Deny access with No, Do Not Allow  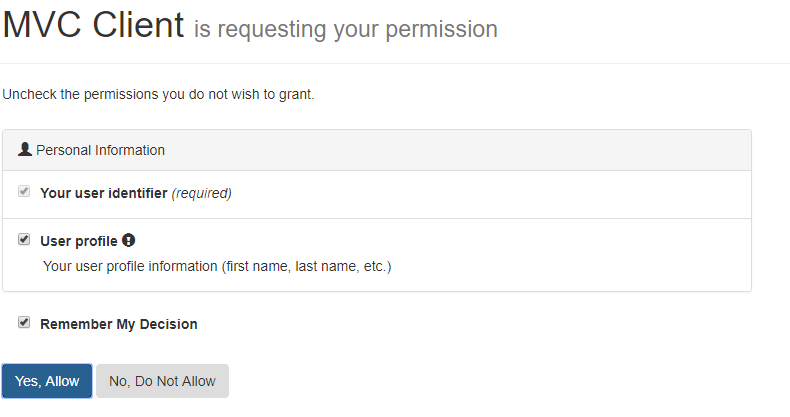[162, 381]
